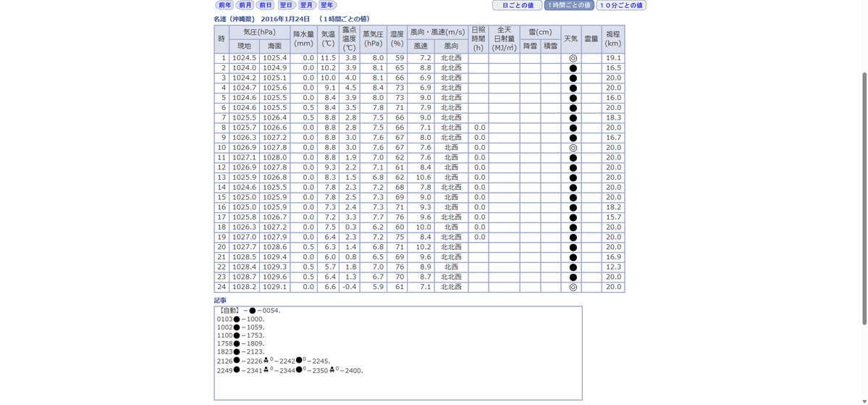The image size is (868, 405).
Task: Open the 10分ごとの値 ten-minute tab
Action: pyautogui.click(x=621, y=5)
